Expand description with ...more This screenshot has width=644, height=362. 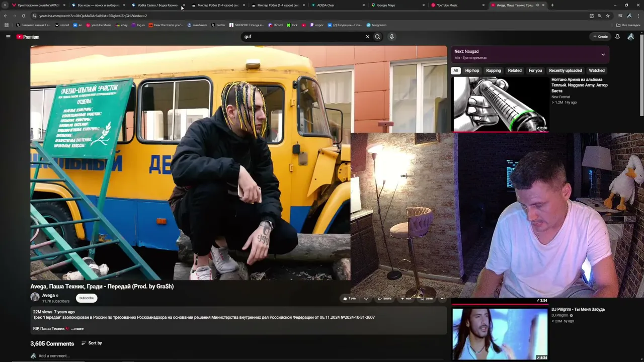(x=77, y=329)
